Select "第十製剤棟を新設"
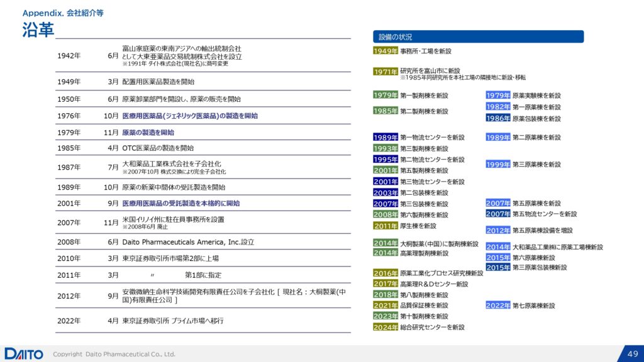The height and width of the screenshot is (362, 644). click(425, 317)
